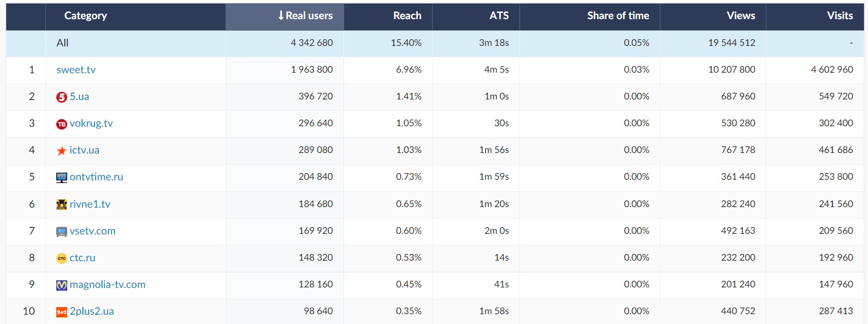Viewport: 868px width, 324px height.
Task: Click the ctc.ru yellow favicon
Action: 62,258
